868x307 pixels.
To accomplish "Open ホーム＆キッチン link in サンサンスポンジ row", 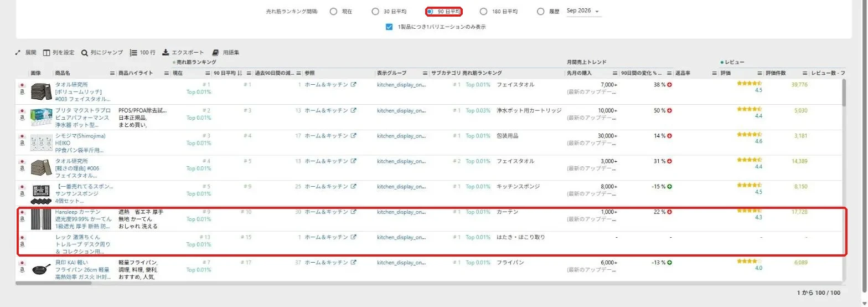I will [x=326, y=187].
